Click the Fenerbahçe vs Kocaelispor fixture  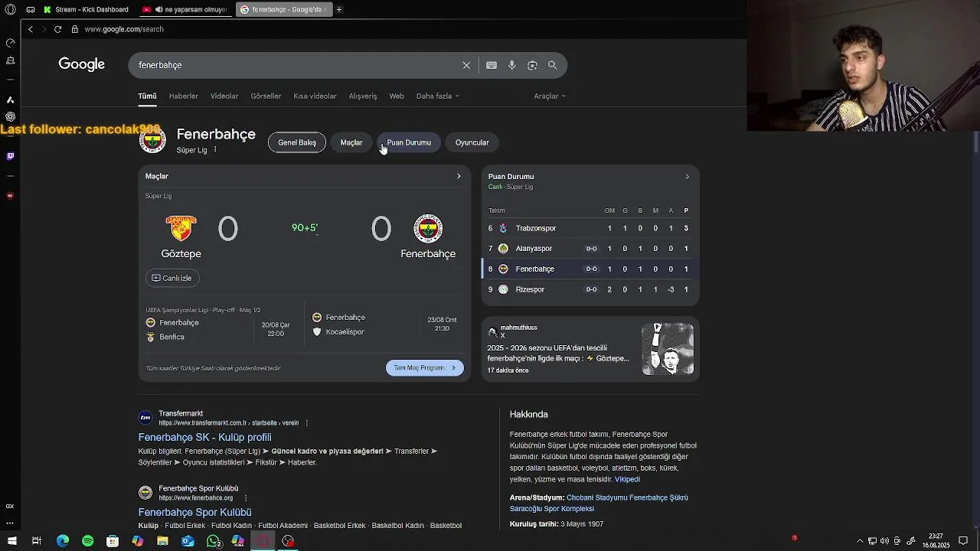(385, 324)
